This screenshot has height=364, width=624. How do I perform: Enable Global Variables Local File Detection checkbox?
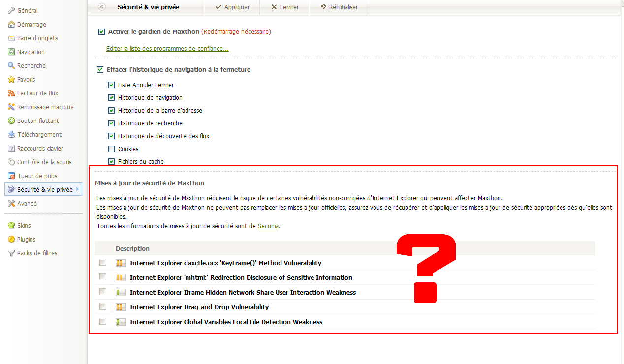103,322
